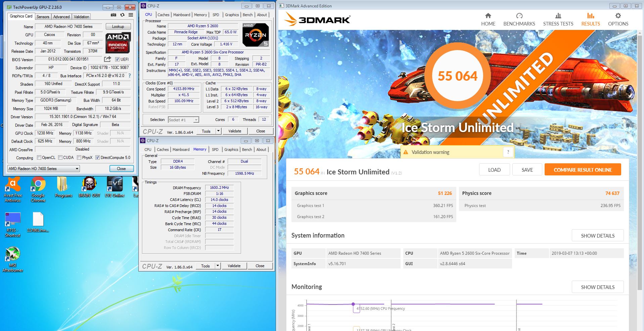Toggle the OpenCL checkbox
Viewport: 644px width, 331px height.
tap(39, 158)
